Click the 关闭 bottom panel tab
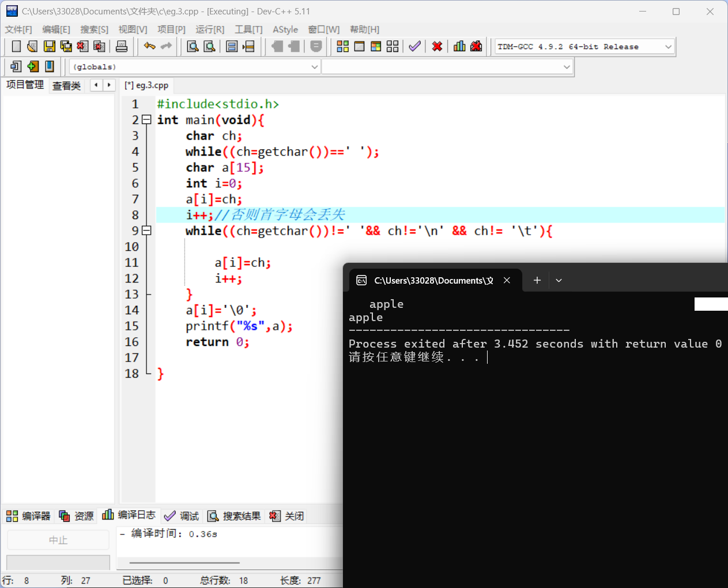Screen dimensions: 728x588 tap(286, 516)
